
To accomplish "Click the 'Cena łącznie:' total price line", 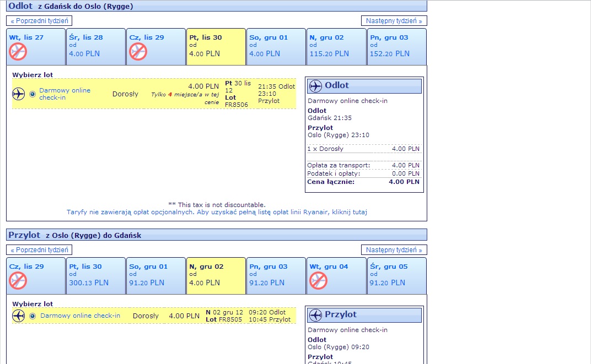I will pos(363,182).
